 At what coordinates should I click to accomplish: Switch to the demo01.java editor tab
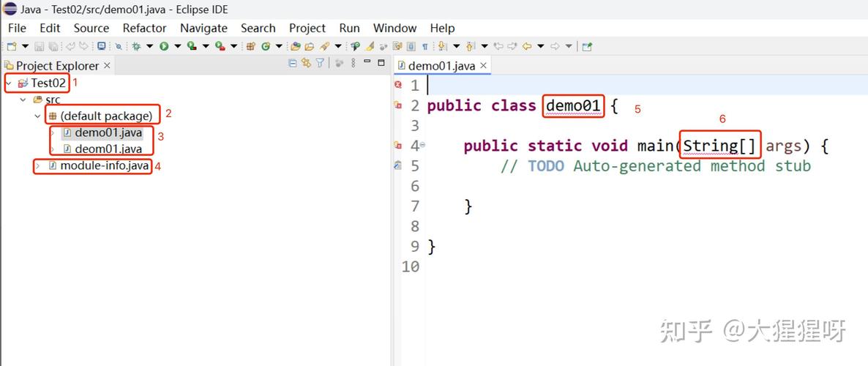coord(441,65)
